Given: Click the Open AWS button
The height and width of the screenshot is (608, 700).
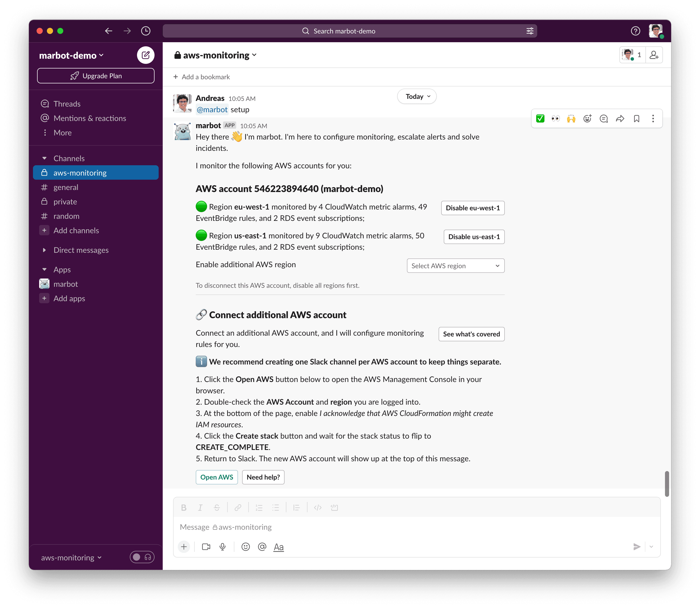Looking at the screenshot, I should 217,476.
